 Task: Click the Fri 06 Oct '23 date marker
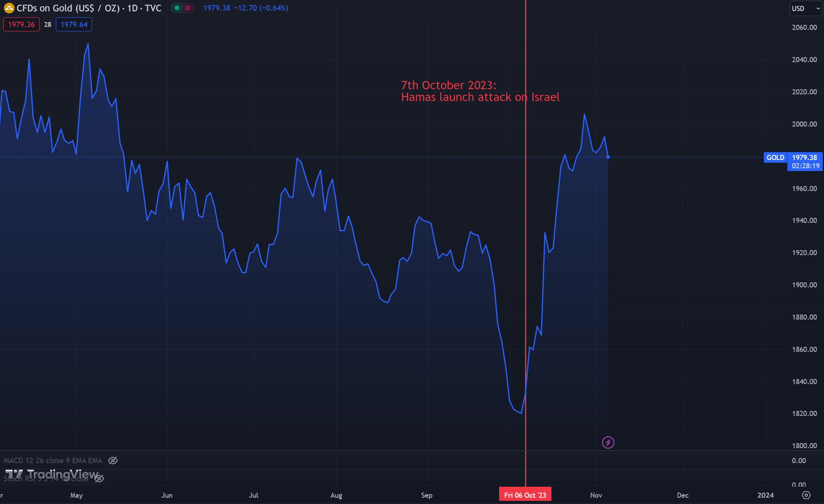(x=525, y=495)
